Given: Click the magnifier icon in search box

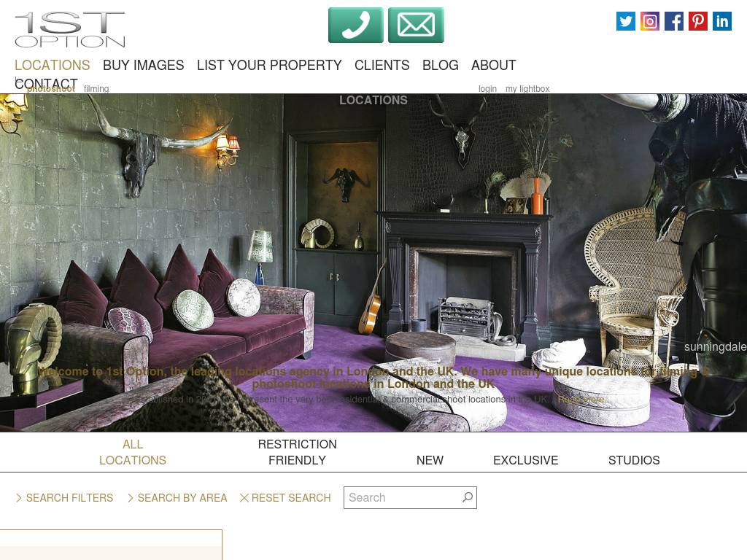Looking at the screenshot, I should pos(468,497).
